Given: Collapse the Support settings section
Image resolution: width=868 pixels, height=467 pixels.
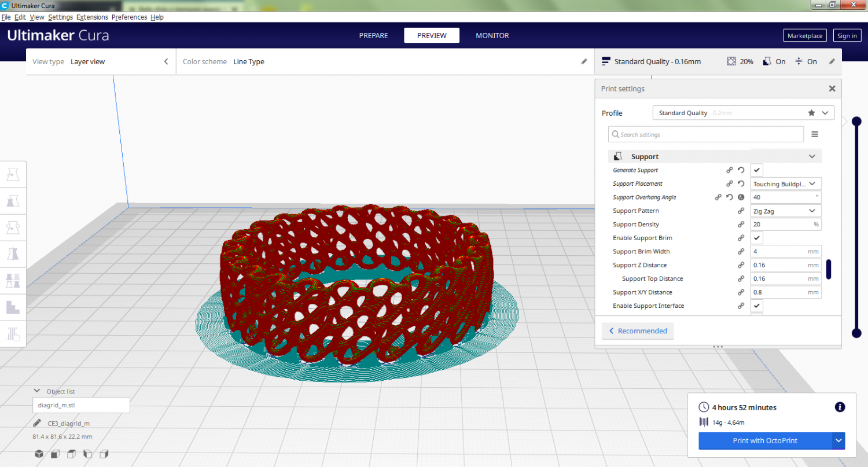Looking at the screenshot, I should pyautogui.click(x=715, y=156).
